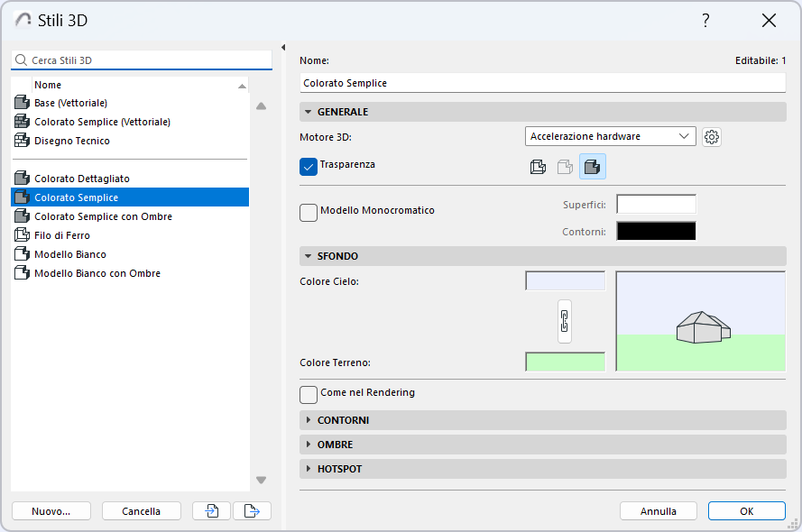The height and width of the screenshot is (532, 802).
Task: Enable the Modello Monocromatico checkbox
Action: 309,212
